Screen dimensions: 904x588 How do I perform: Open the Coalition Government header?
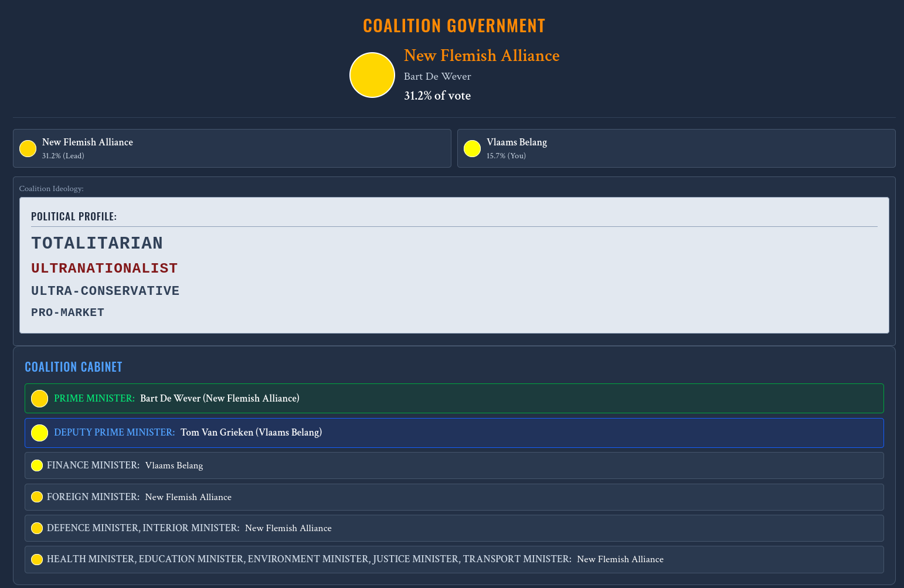(454, 25)
